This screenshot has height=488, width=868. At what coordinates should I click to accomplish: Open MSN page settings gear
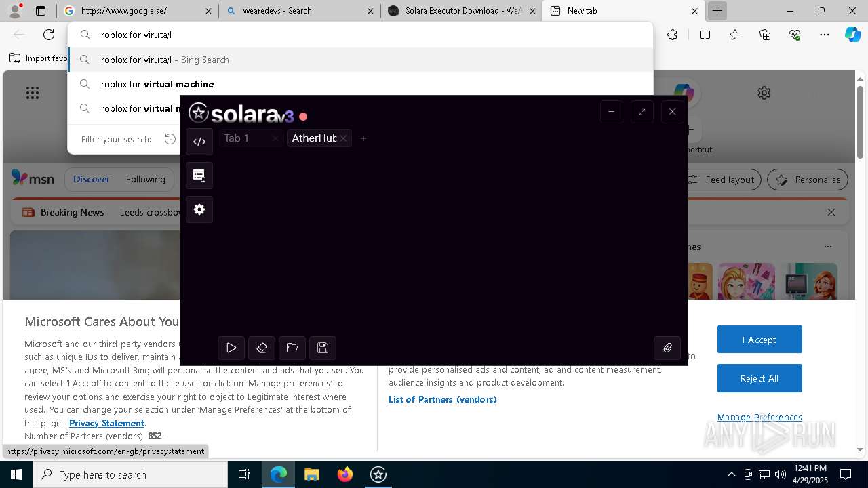point(764,93)
